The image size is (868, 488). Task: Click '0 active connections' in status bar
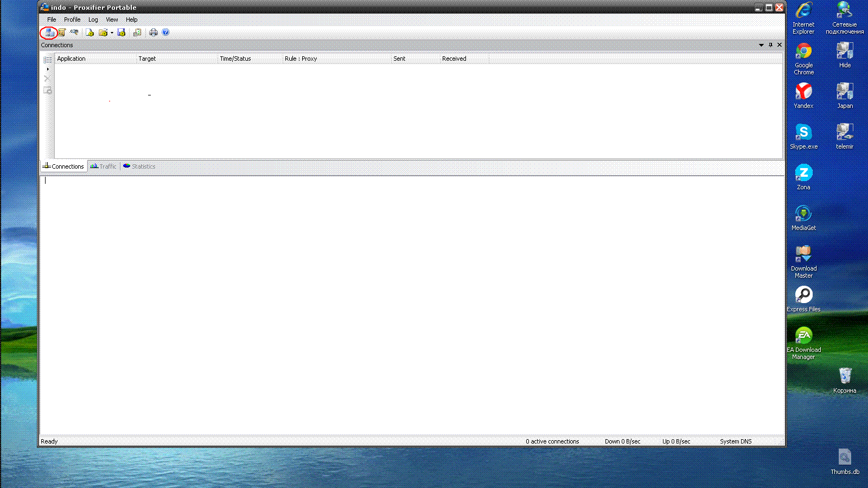(552, 441)
